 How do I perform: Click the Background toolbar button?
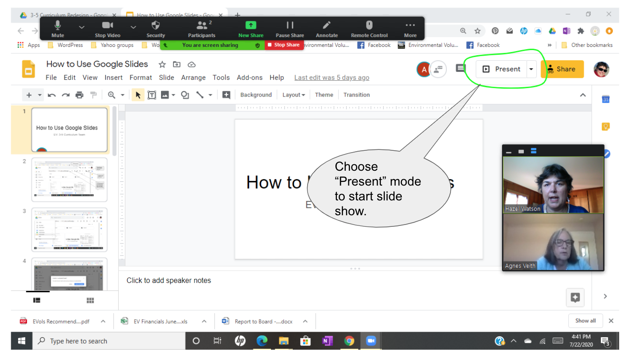(256, 95)
